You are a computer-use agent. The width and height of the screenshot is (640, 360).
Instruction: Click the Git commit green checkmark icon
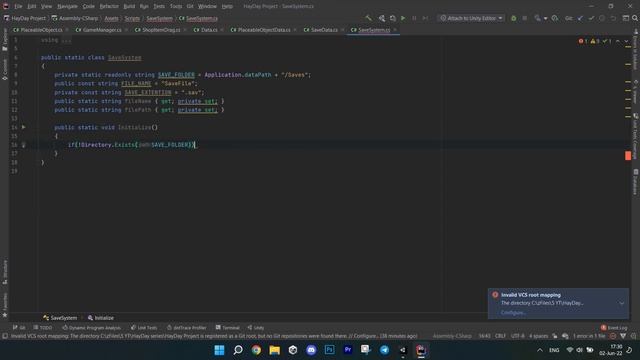pyautogui.click(x=591, y=18)
